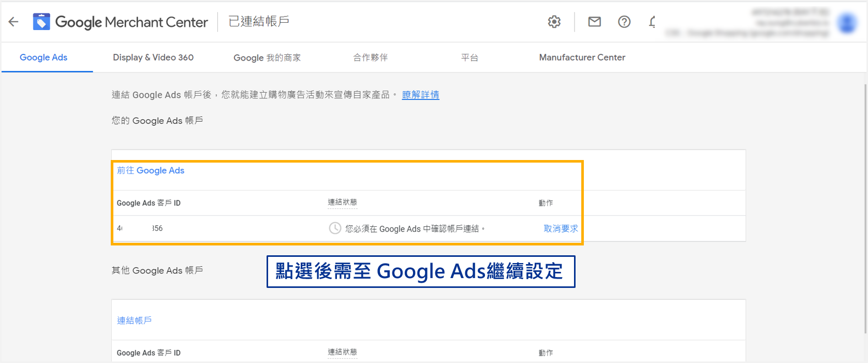Open the 瞭解詳情 link
The height and width of the screenshot is (363, 868).
[x=421, y=95]
